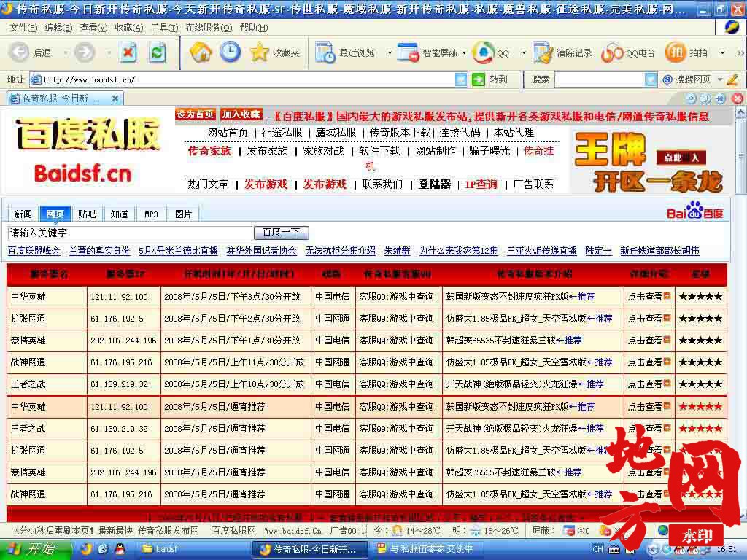Click the browser Back arrow button
The height and width of the screenshot is (560, 747).
[x=20, y=52]
